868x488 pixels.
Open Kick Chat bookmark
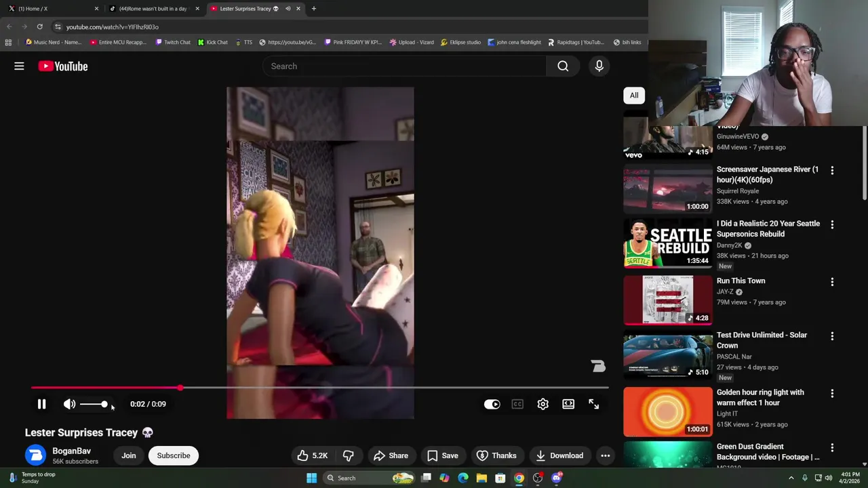coord(213,42)
